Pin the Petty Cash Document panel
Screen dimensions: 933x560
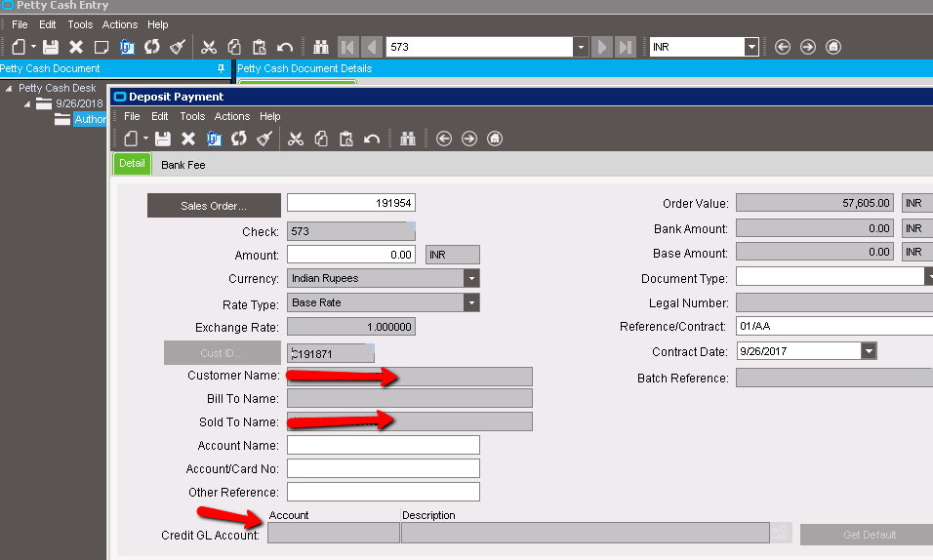221,68
